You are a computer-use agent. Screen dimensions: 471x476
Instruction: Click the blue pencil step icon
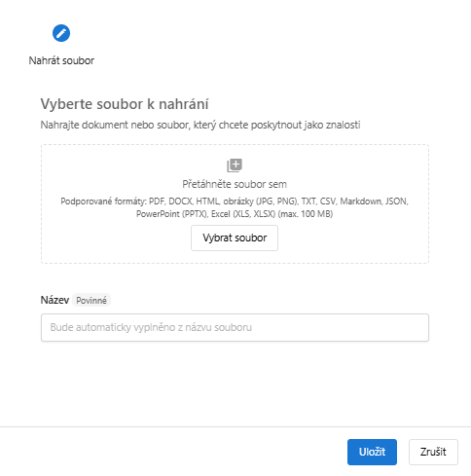61,33
